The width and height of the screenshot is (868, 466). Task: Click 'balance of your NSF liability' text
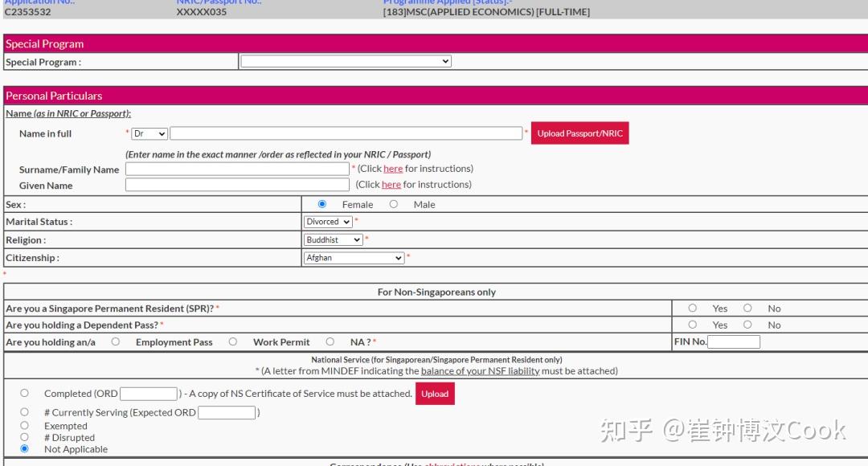(480, 371)
